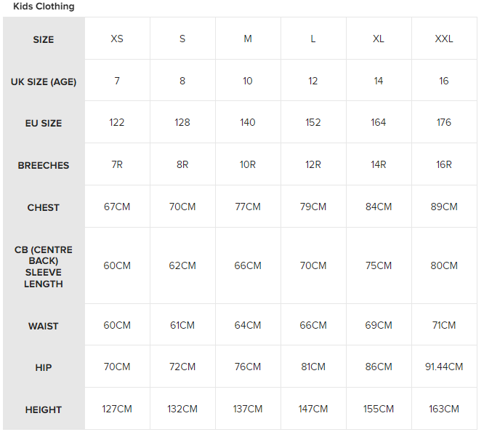This screenshot has height=448, width=484.
Task: Select the CHEST row header
Action: [x=44, y=208]
